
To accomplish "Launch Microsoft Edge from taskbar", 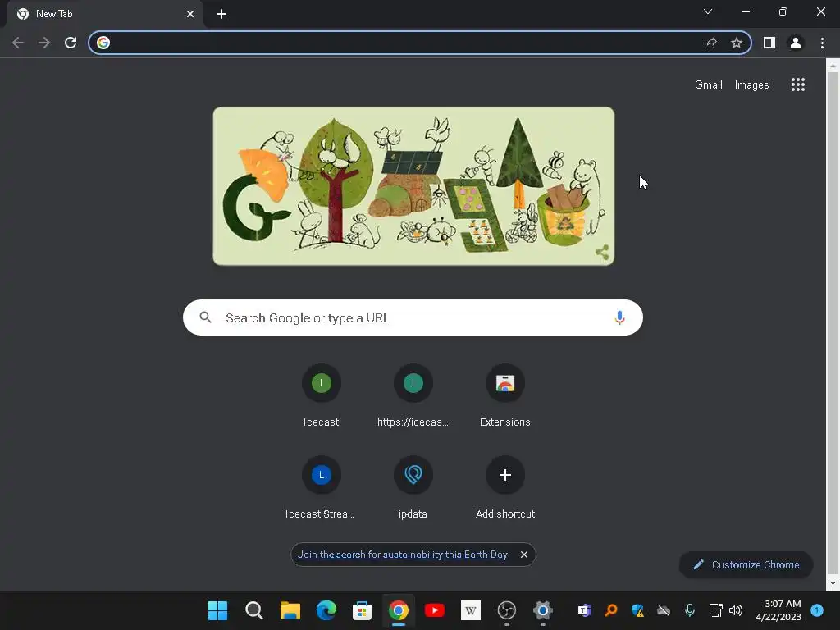I will 326,610.
